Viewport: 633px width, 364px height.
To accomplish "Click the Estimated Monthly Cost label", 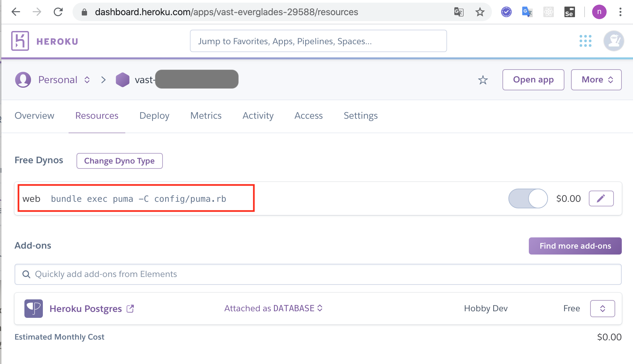I will tap(59, 337).
